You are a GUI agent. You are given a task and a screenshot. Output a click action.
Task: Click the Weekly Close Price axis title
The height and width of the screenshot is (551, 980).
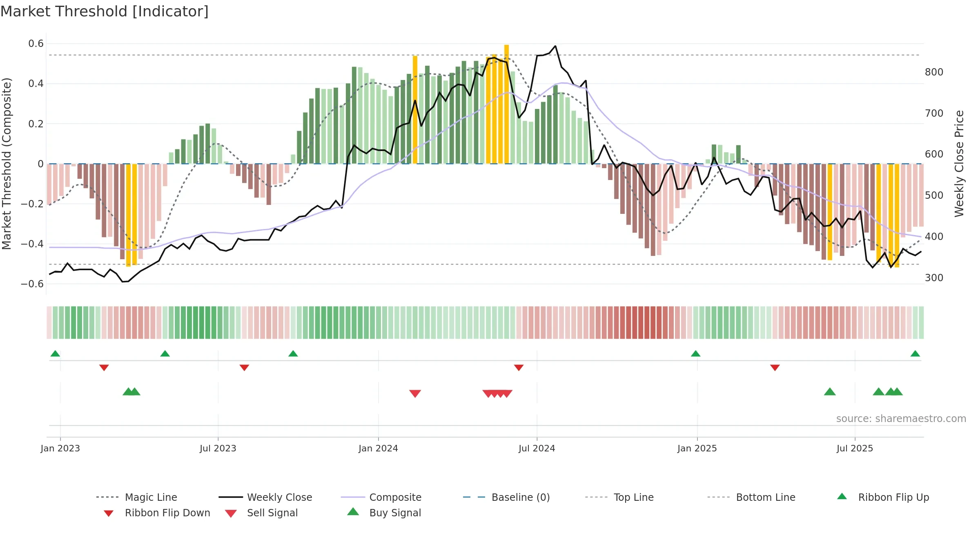coord(959,164)
